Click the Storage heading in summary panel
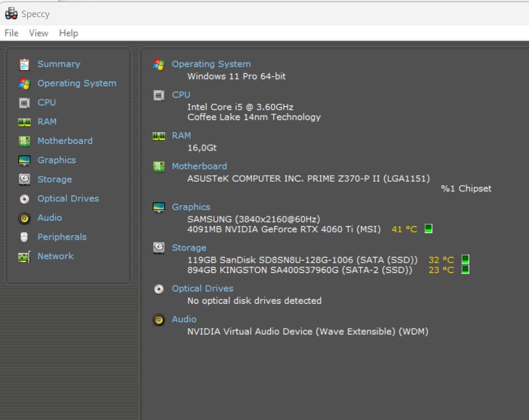This screenshot has height=420, width=529. pyautogui.click(x=189, y=247)
